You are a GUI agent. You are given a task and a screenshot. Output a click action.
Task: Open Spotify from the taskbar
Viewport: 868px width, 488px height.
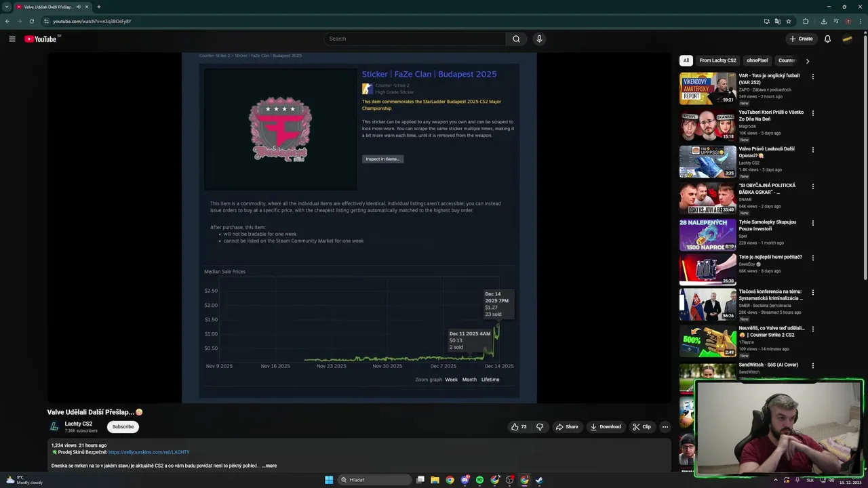click(x=479, y=480)
